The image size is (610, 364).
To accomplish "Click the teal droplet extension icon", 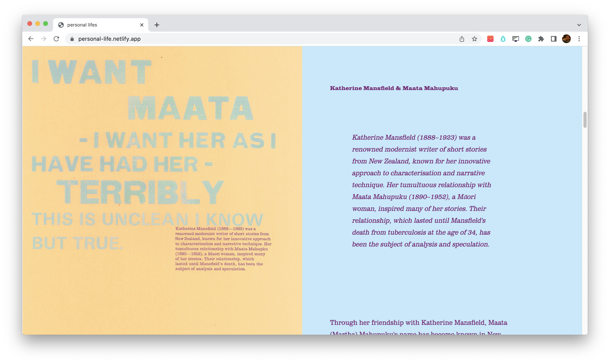I will click(503, 39).
